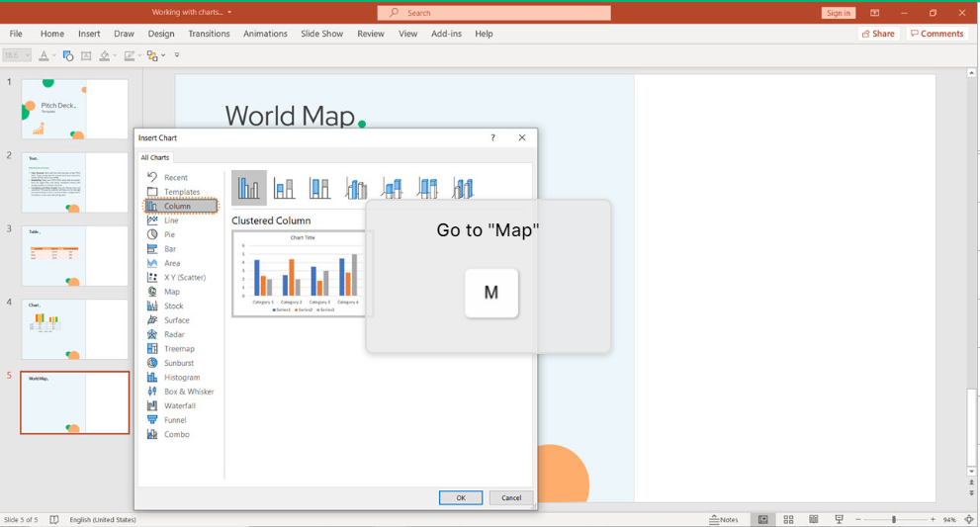Switch to the Transitions tab
980x527 pixels.
coord(209,34)
